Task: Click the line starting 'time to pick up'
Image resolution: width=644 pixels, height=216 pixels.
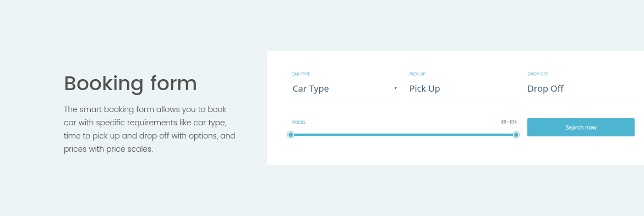Action: (x=150, y=136)
